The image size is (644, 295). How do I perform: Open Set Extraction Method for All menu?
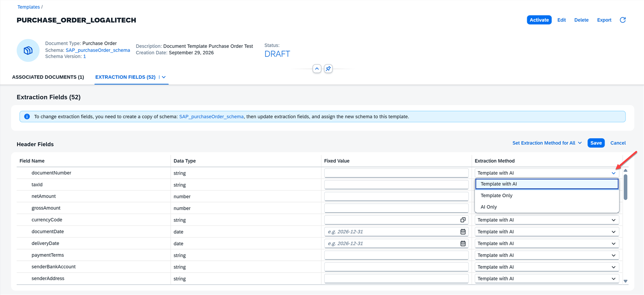pos(547,143)
